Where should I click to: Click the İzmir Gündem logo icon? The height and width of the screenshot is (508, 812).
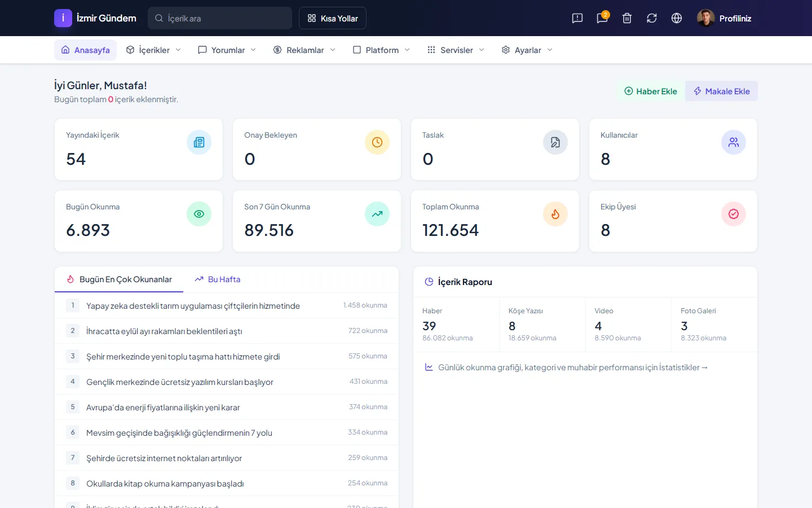click(63, 18)
